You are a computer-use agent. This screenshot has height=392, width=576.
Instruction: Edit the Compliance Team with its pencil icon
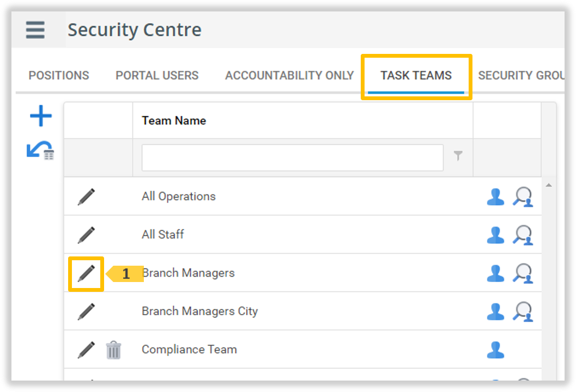[86, 350]
